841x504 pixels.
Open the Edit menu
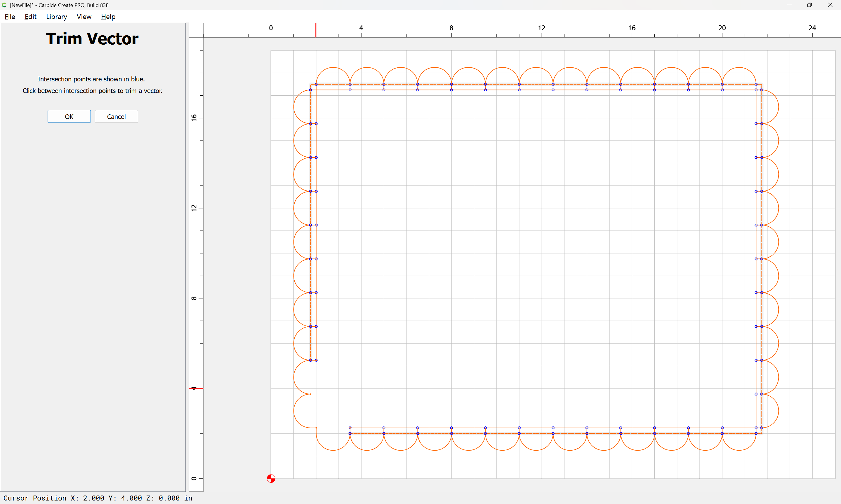click(30, 17)
